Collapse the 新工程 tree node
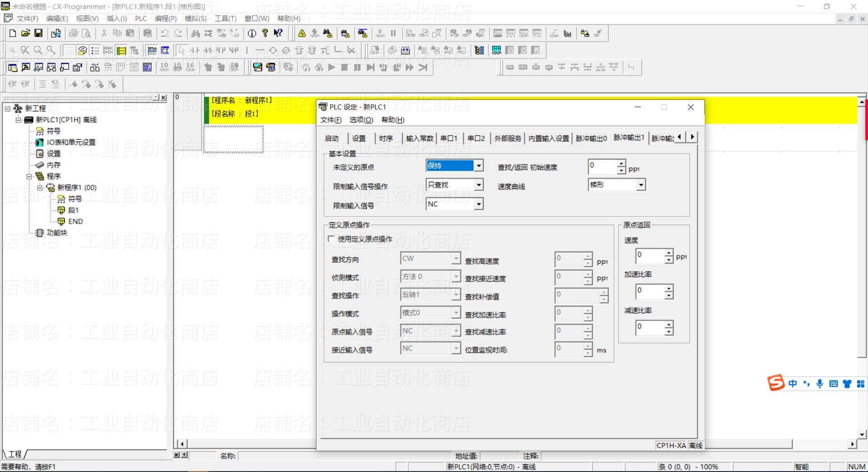 (8, 109)
